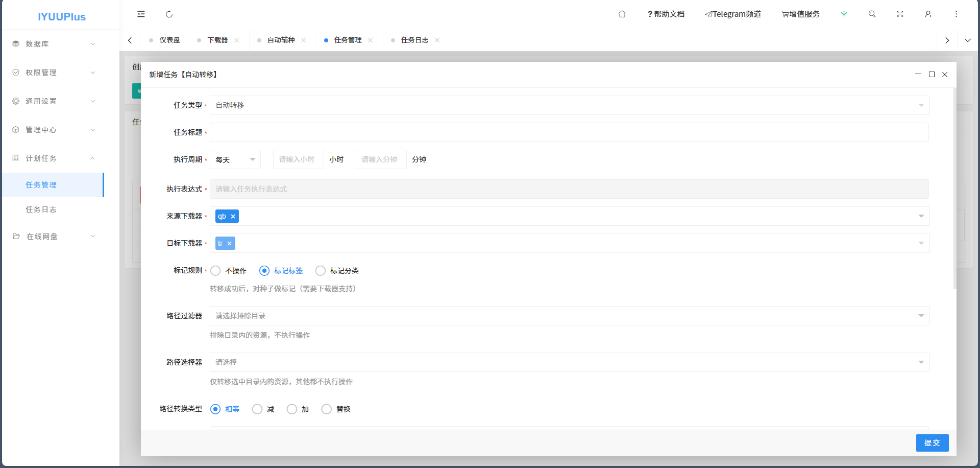Go to home via house icon

622,14
